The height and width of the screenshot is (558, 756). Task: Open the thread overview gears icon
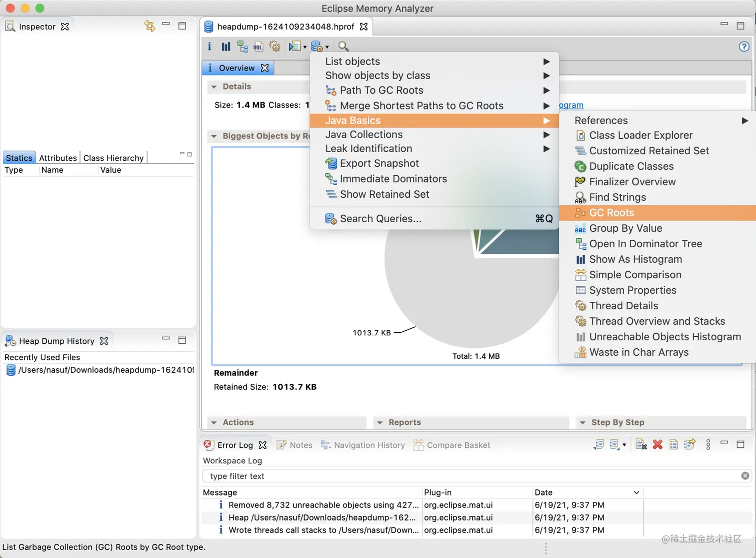pyautogui.click(x=274, y=47)
